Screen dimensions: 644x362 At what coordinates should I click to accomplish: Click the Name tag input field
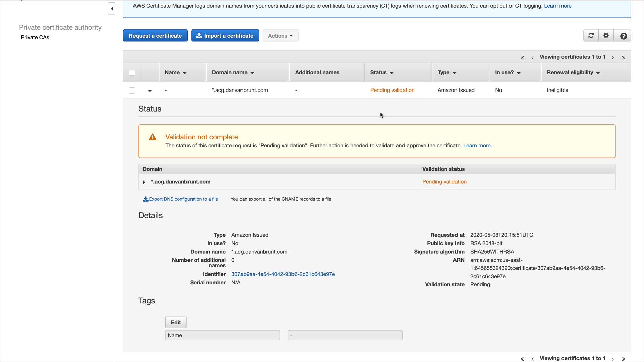click(222, 335)
